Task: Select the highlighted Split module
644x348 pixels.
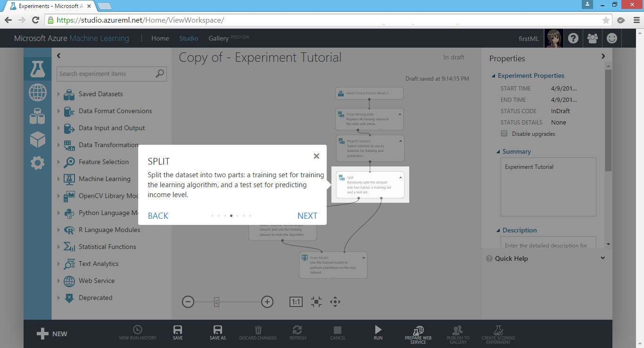Action: 370,184
